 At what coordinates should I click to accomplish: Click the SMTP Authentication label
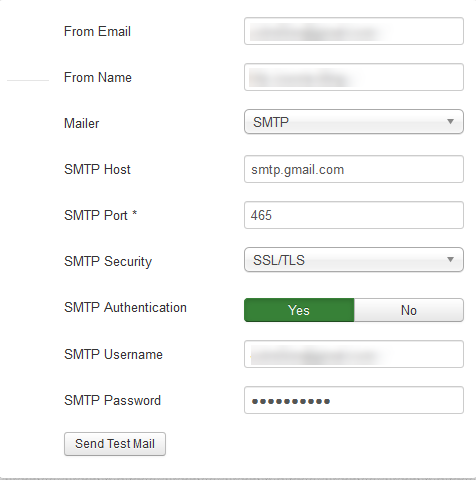point(125,307)
